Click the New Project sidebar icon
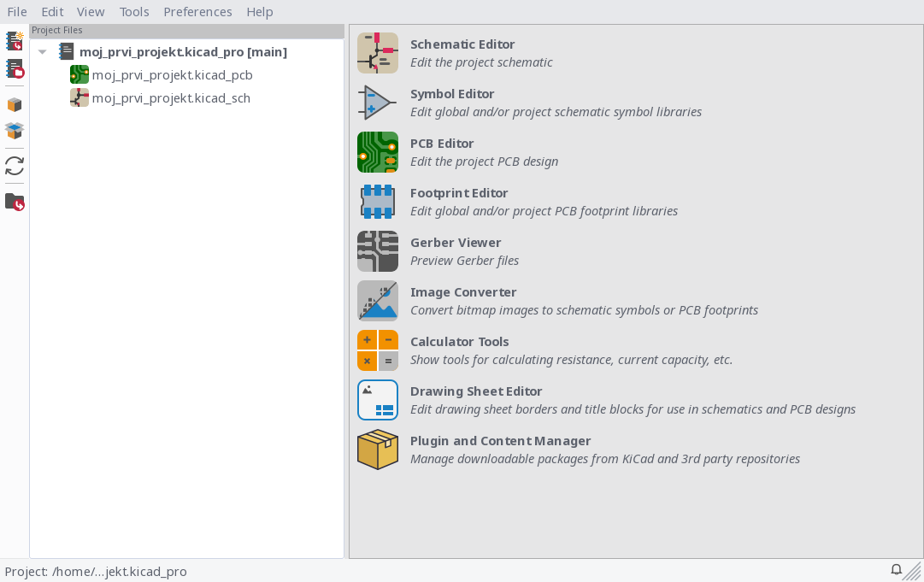The height and width of the screenshot is (582, 924). click(15, 41)
